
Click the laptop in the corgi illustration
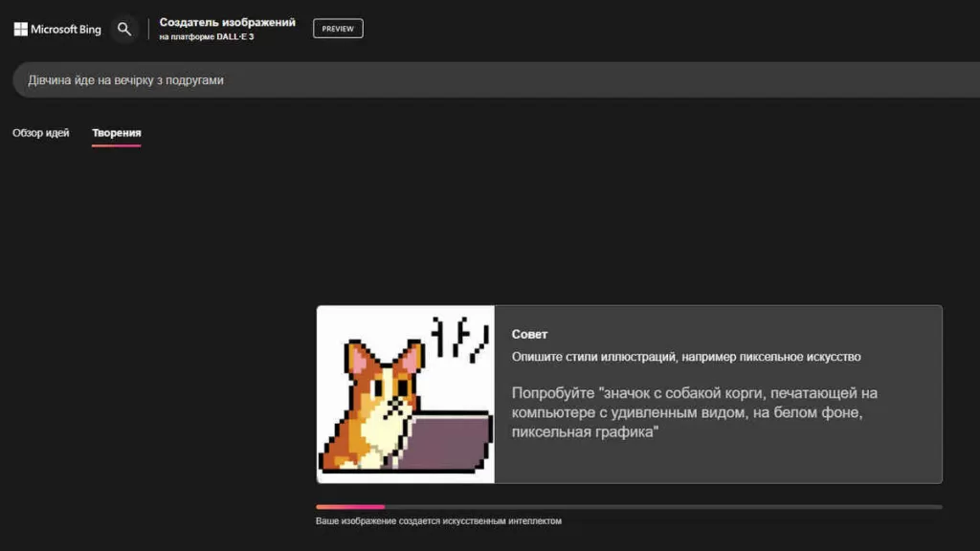(x=448, y=442)
